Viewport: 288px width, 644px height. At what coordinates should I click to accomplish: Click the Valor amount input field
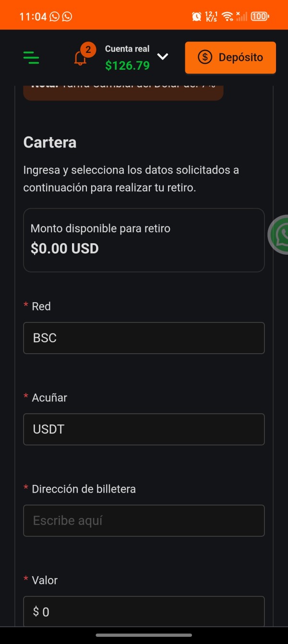coord(144,611)
